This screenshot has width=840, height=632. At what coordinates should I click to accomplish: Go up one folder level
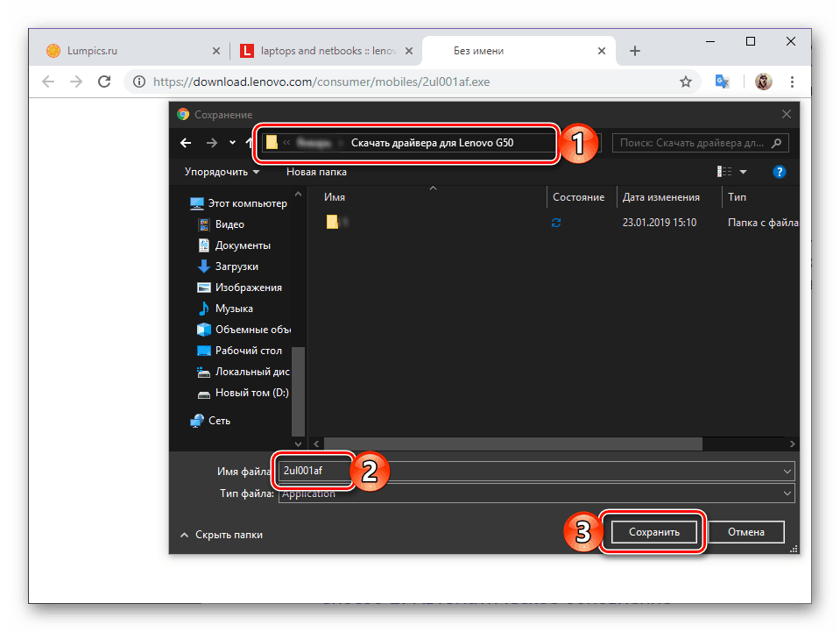[x=249, y=143]
